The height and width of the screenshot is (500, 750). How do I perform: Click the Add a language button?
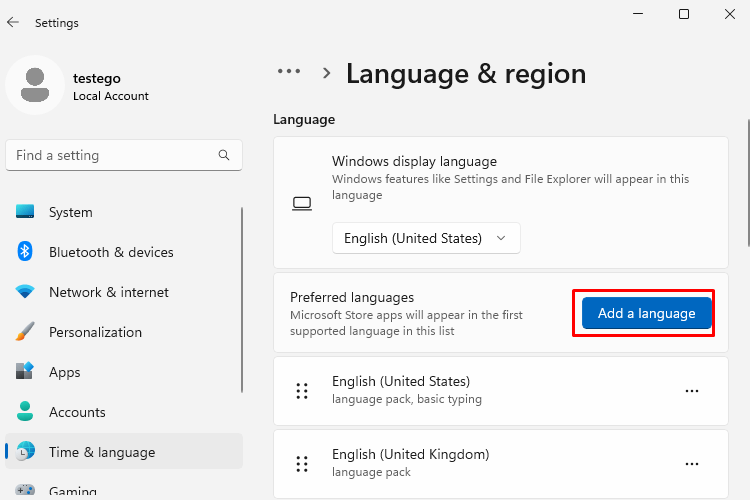tap(646, 313)
